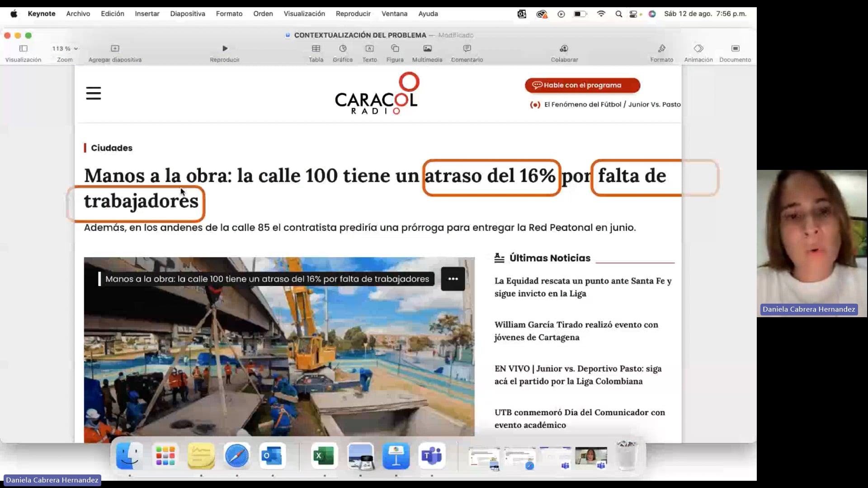
Task: Click the El Fenómeno del Fútbol live link
Action: tap(606, 104)
